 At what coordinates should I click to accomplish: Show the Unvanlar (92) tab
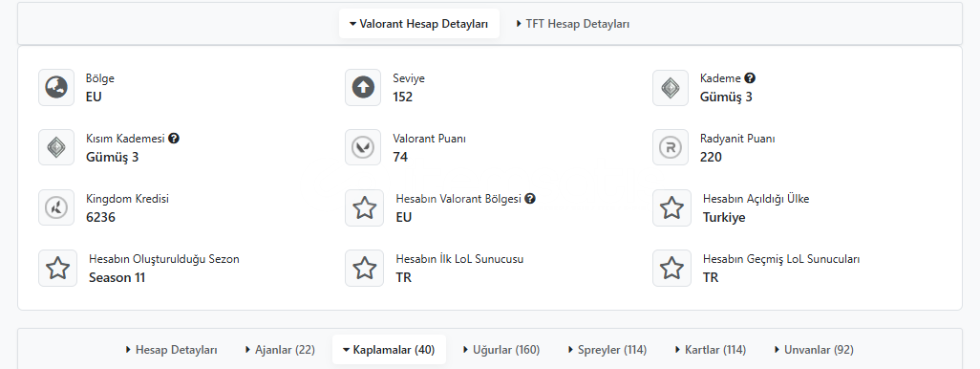coord(814,350)
